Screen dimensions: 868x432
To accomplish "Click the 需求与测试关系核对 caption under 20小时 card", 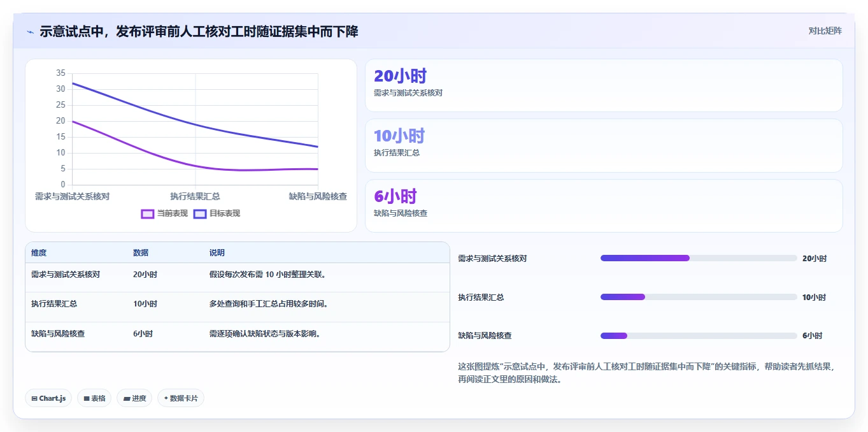I will pos(408,93).
